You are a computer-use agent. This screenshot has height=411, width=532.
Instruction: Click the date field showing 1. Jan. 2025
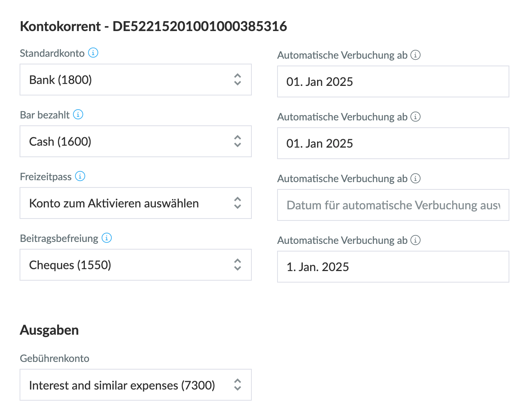pos(393,267)
